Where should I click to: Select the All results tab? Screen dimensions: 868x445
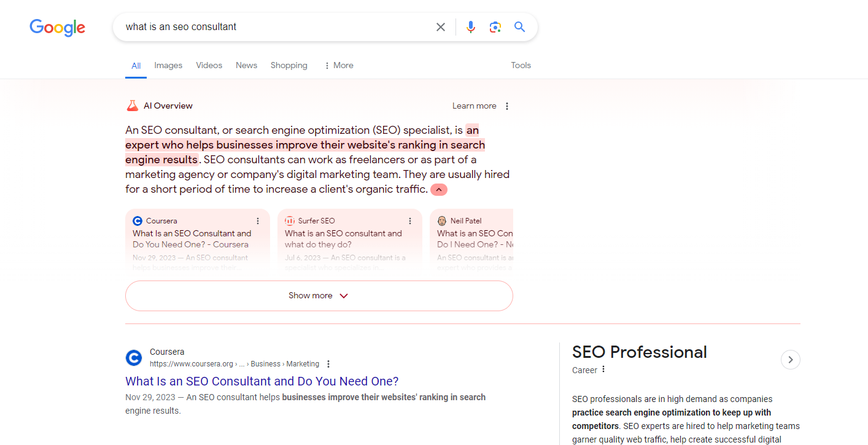[136, 66]
